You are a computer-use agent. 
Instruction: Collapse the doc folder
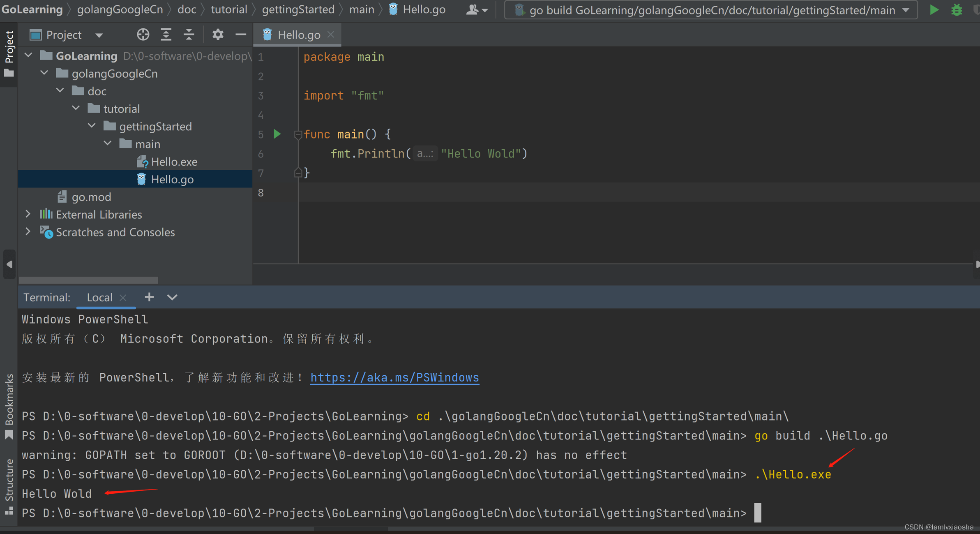(x=60, y=90)
